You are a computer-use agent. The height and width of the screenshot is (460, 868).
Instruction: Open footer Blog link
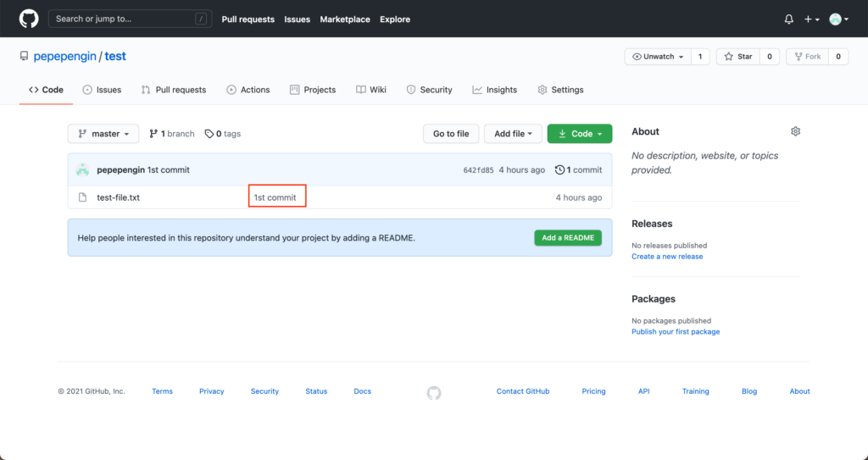pyautogui.click(x=749, y=391)
